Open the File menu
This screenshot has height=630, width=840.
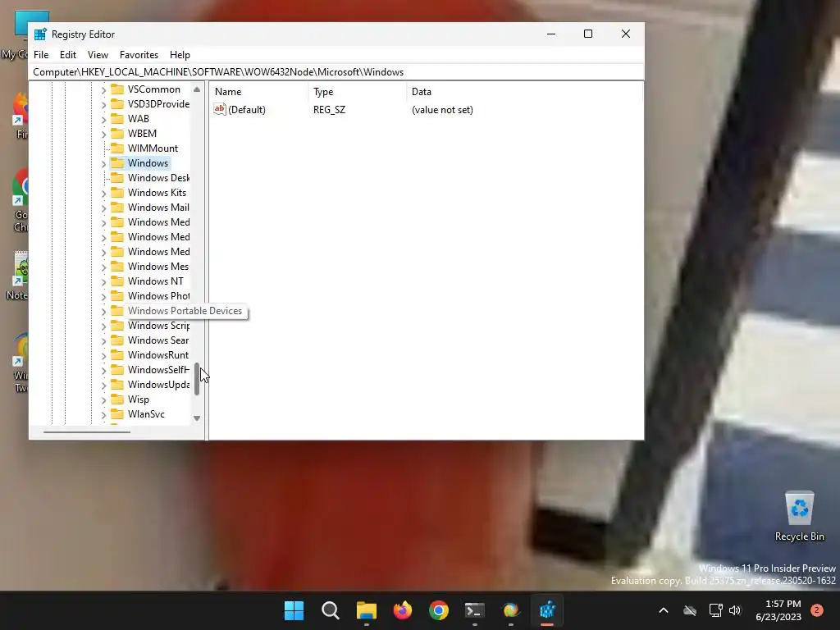click(x=41, y=55)
